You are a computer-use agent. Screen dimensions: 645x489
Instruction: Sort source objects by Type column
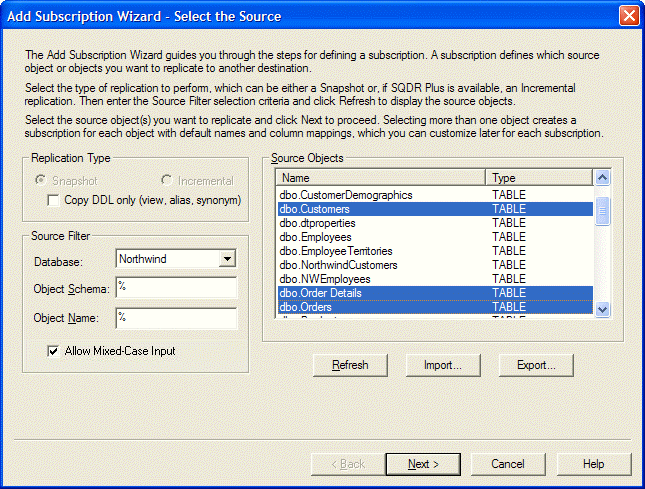click(539, 178)
